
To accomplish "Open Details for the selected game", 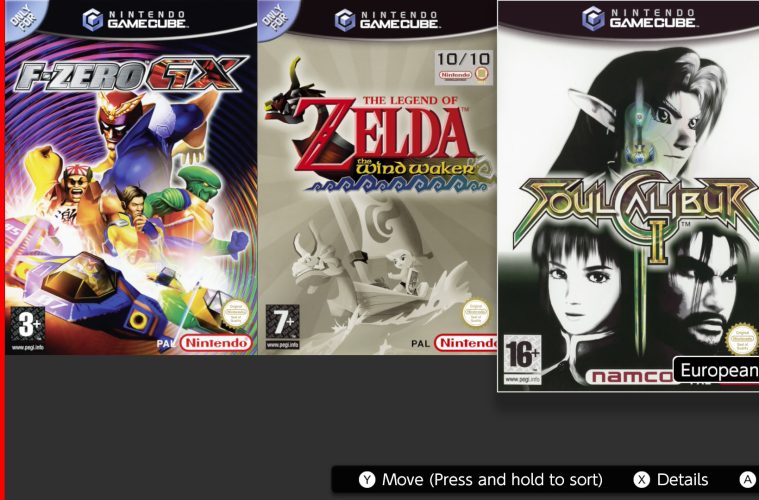I will pos(682,480).
